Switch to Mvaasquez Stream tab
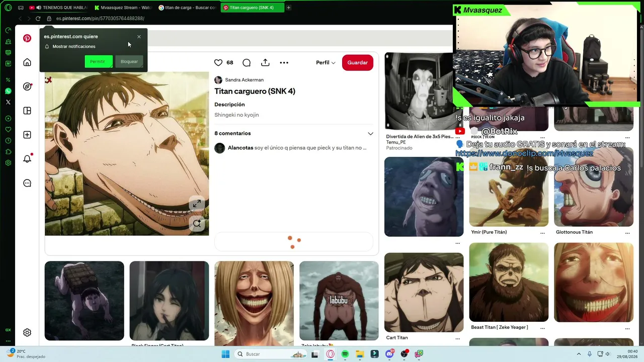The width and height of the screenshot is (644, 362). coord(124,8)
